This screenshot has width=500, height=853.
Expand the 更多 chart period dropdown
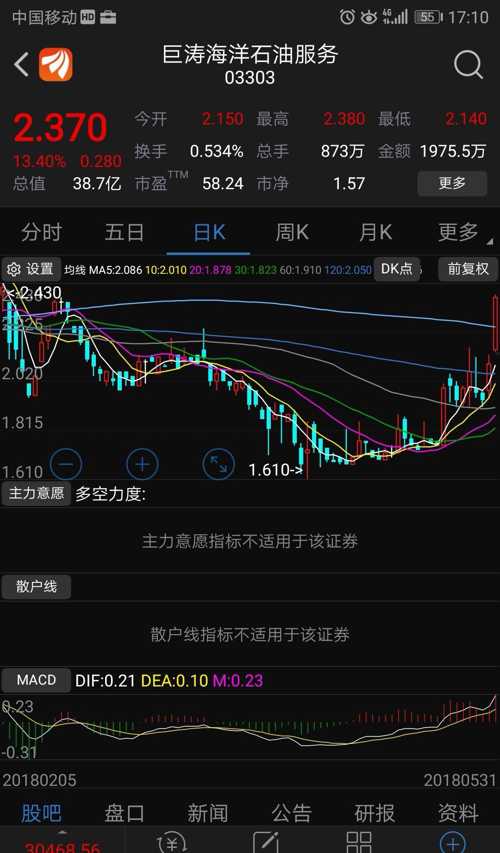pyautogui.click(x=458, y=233)
